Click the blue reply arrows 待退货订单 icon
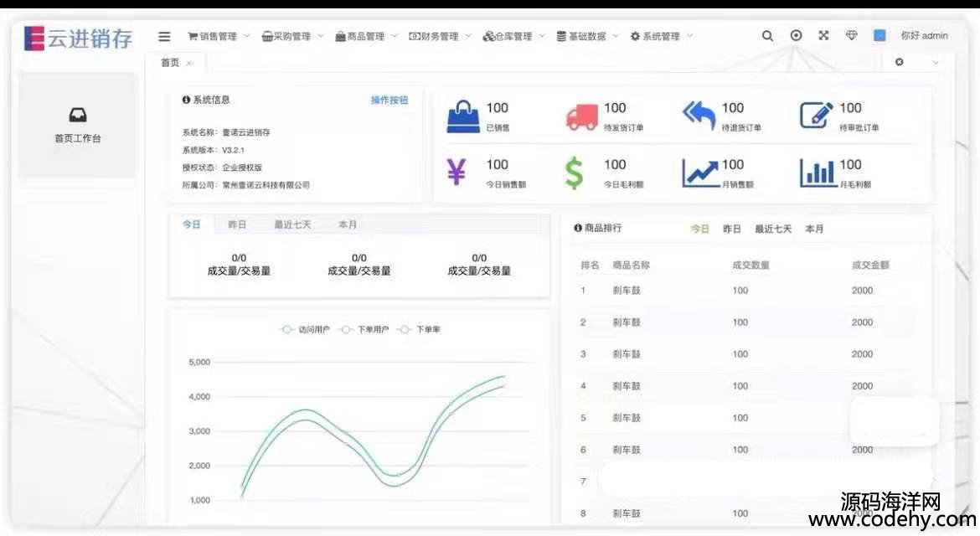The width and height of the screenshot is (980, 536). pyautogui.click(x=699, y=116)
